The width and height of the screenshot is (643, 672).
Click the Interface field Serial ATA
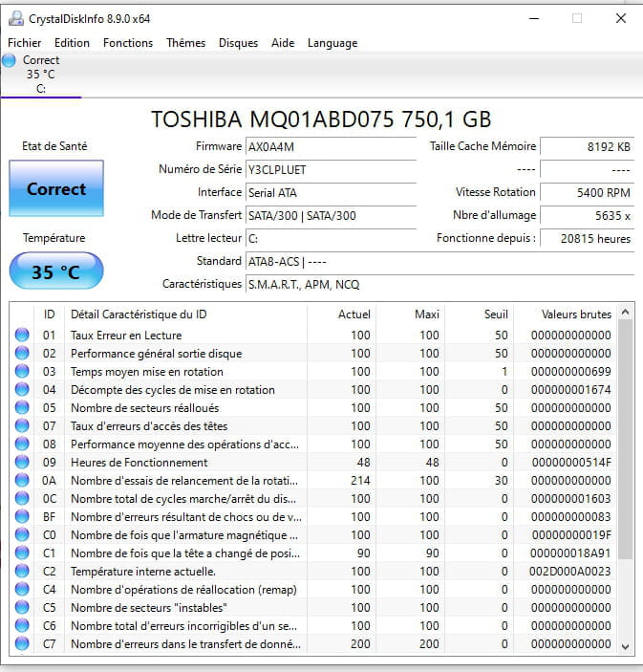pyautogui.click(x=331, y=193)
